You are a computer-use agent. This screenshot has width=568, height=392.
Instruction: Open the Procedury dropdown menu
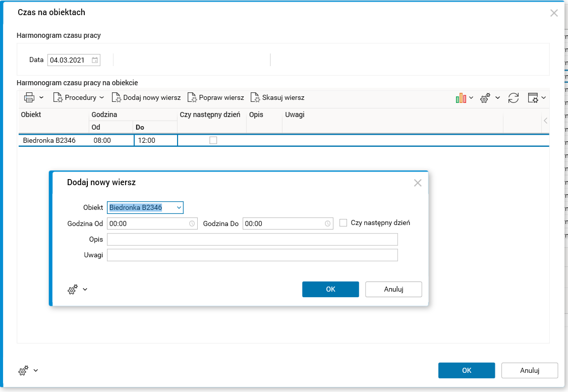tap(79, 97)
